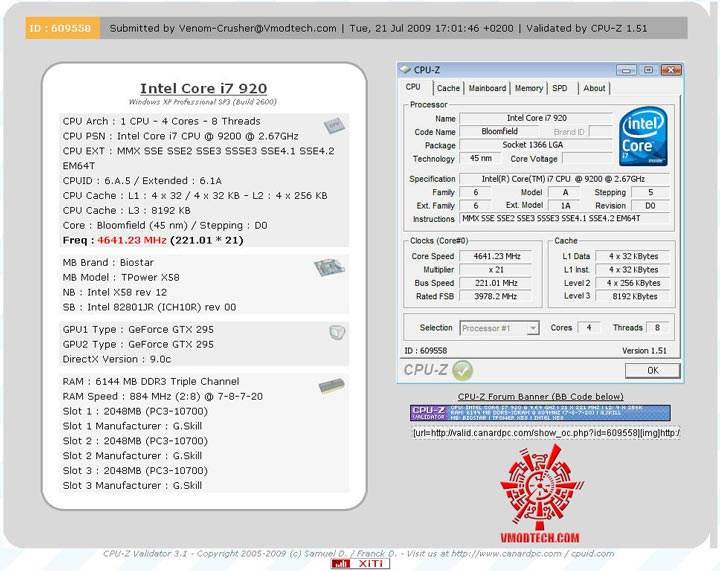Image resolution: width=720 pixels, height=571 pixels.
Task: Click the 'MB Model : TPower X58' line
Action: 121,278
